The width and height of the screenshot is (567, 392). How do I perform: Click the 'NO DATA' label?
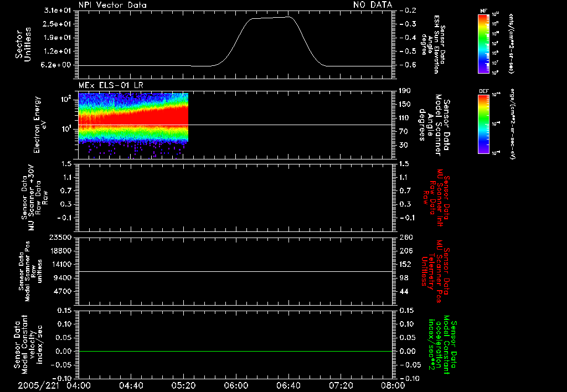point(373,5)
